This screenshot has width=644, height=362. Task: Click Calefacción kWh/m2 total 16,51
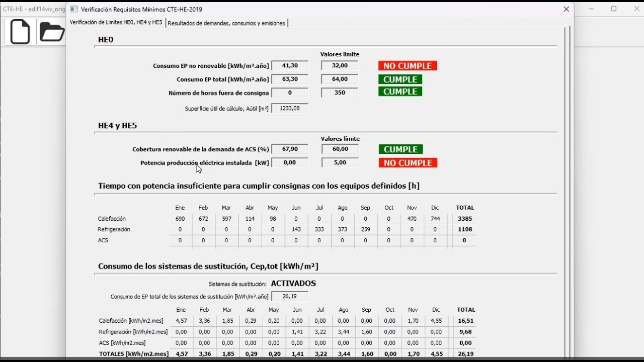[x=465, y=321]
